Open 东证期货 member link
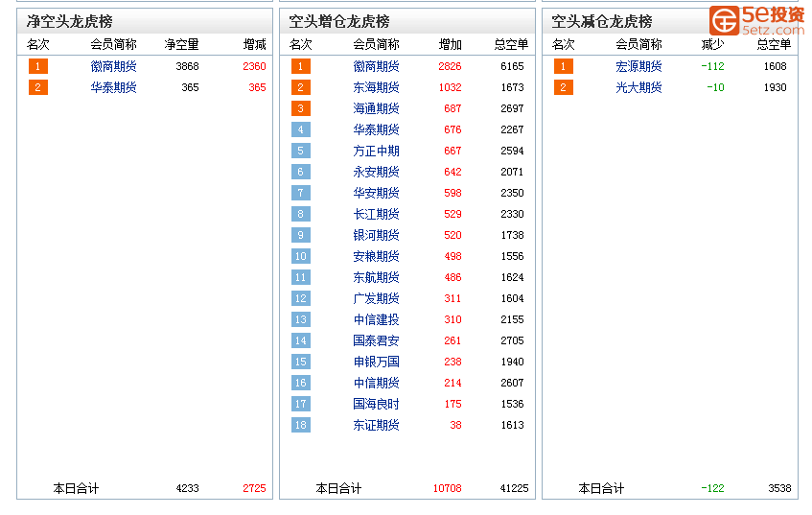The image size is (812, 515). point(376,426)
